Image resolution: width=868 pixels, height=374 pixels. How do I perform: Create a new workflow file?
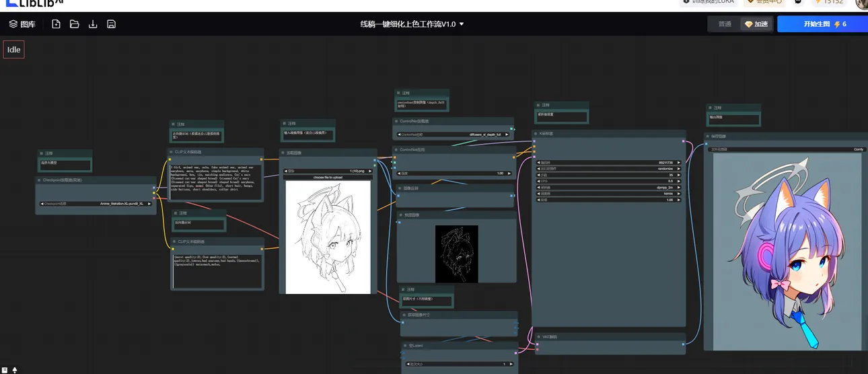[x=56, y=24]
